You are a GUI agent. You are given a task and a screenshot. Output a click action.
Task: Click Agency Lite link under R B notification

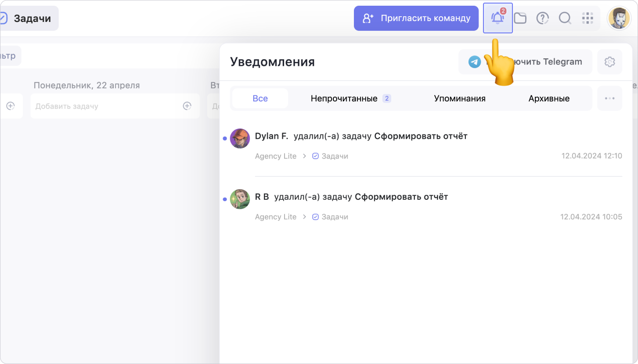click(275, 217)
